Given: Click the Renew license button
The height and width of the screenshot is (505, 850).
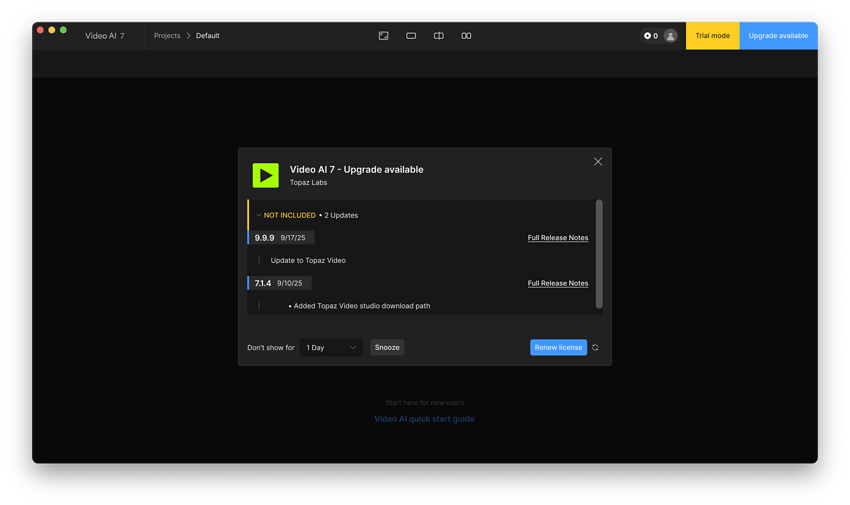Looking at the screenshot, I should pos(558,347).
